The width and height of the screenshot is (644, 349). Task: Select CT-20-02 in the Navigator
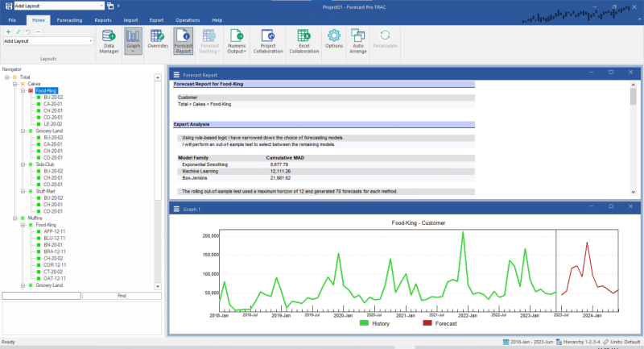tap(53, 272)
